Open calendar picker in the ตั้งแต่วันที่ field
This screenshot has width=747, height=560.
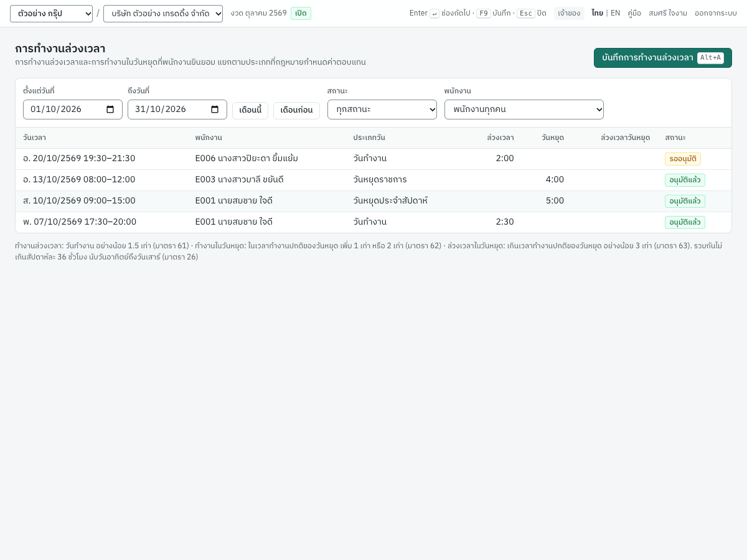111,110
